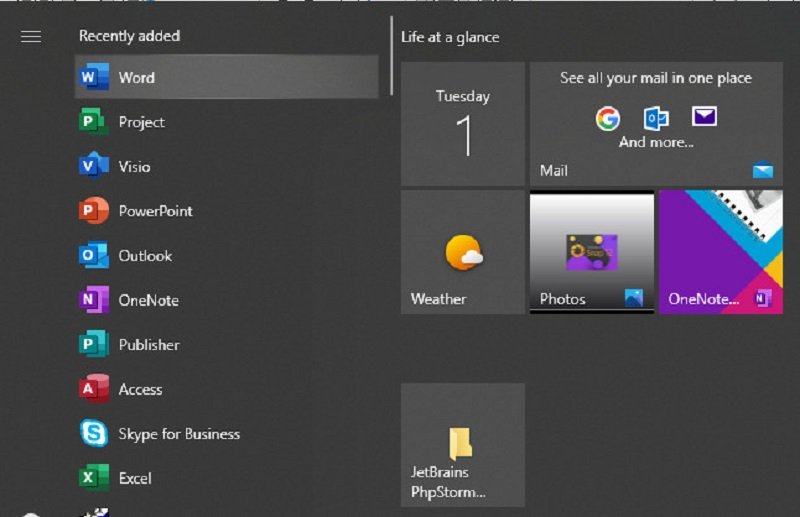Start PowerPoint from the list

(155, 211)
